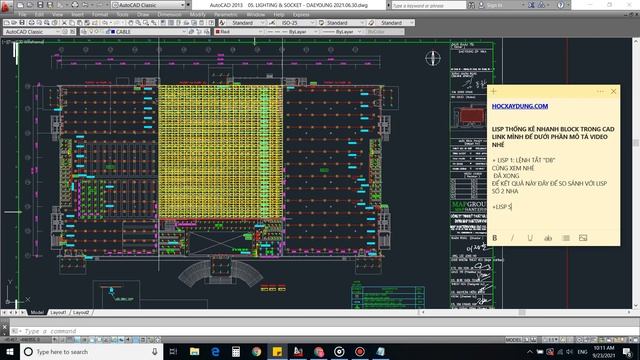The width and height of the screenshot is (640, 360).
Task: Switch to the Layout1 tab
Action: coord(58,312)
